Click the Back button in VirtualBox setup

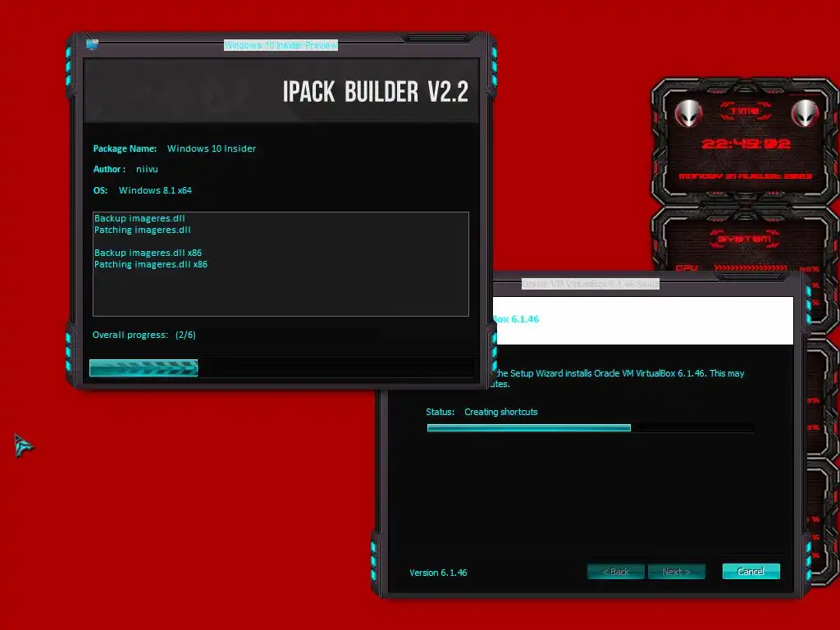[615, 572]
